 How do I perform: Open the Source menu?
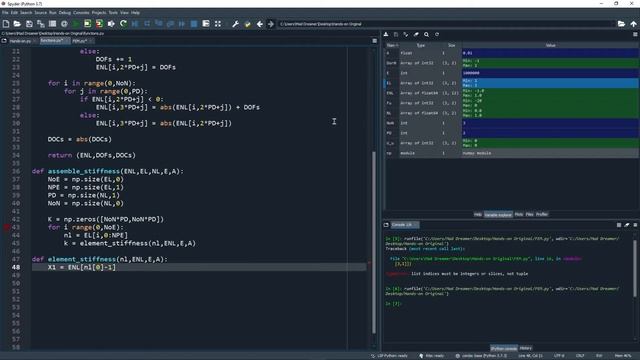(x=40, y=13)
